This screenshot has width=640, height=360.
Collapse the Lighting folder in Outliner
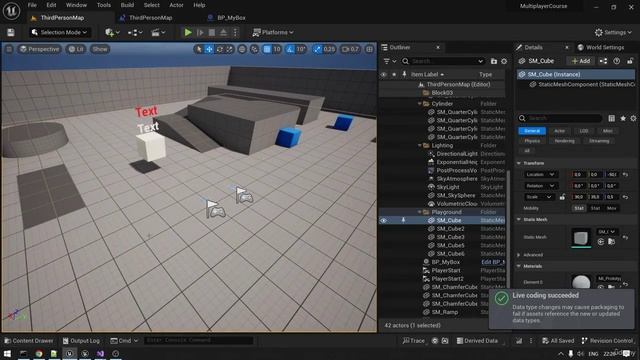tap(420, 145)
